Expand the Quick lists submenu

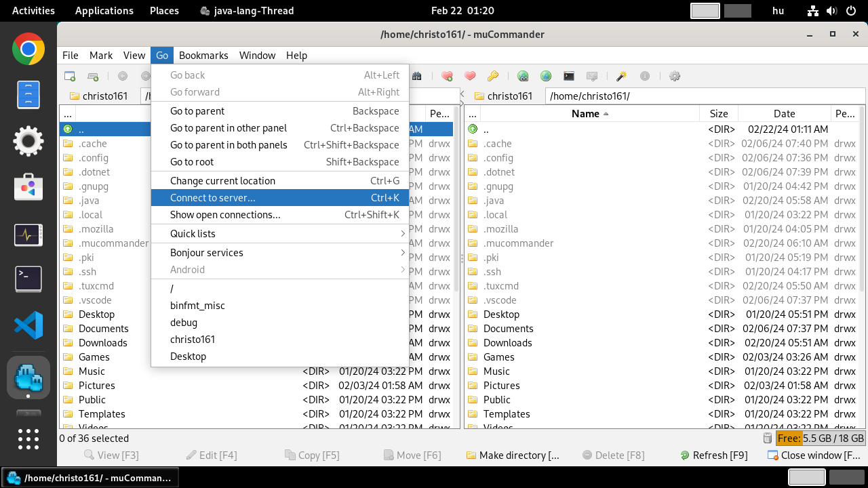(280, 234)
